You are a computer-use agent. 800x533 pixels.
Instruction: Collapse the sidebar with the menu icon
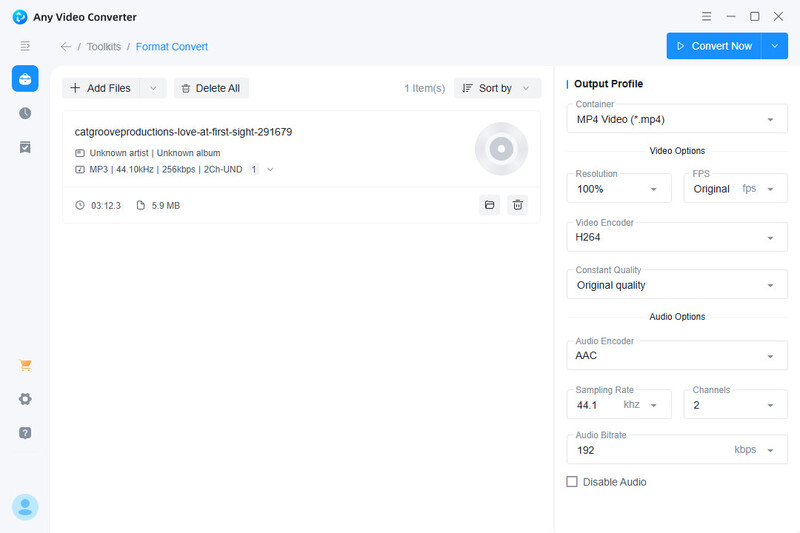point(25,46)
